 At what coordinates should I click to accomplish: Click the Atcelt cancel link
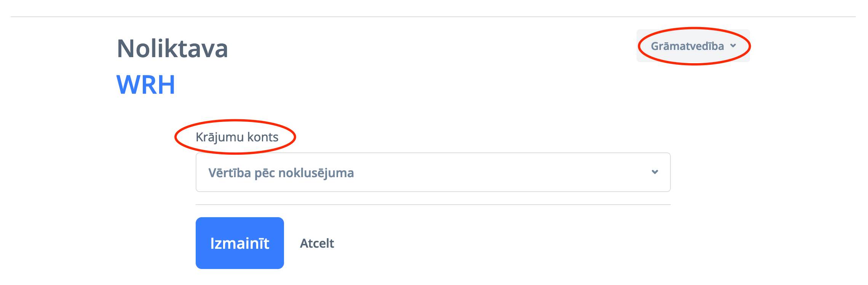pyautogui.click(x=317, y=243)
